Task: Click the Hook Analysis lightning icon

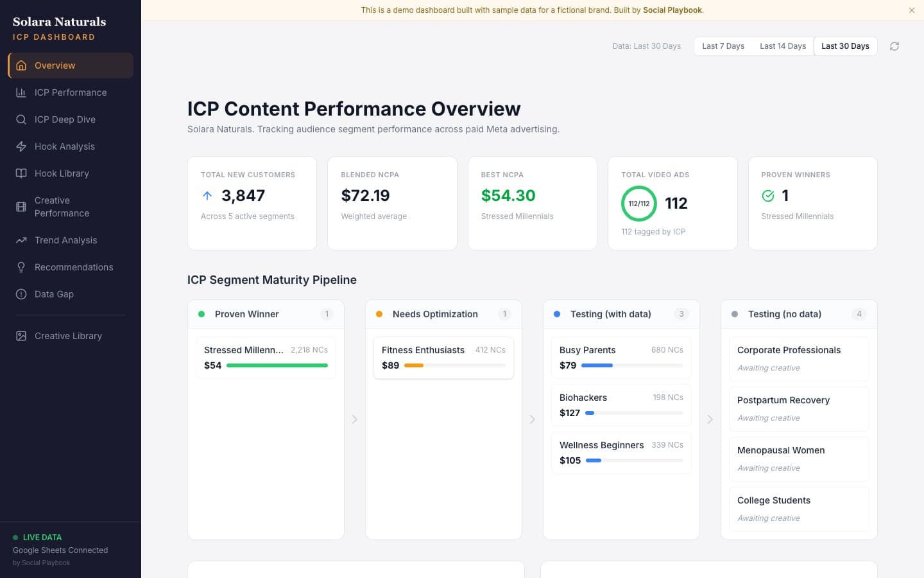Action: (21, 146)
